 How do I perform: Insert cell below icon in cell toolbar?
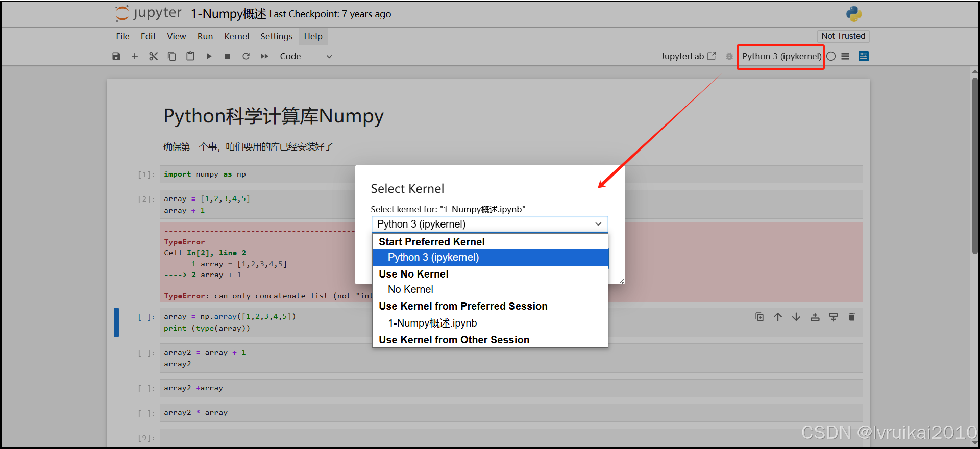point(834,317)
